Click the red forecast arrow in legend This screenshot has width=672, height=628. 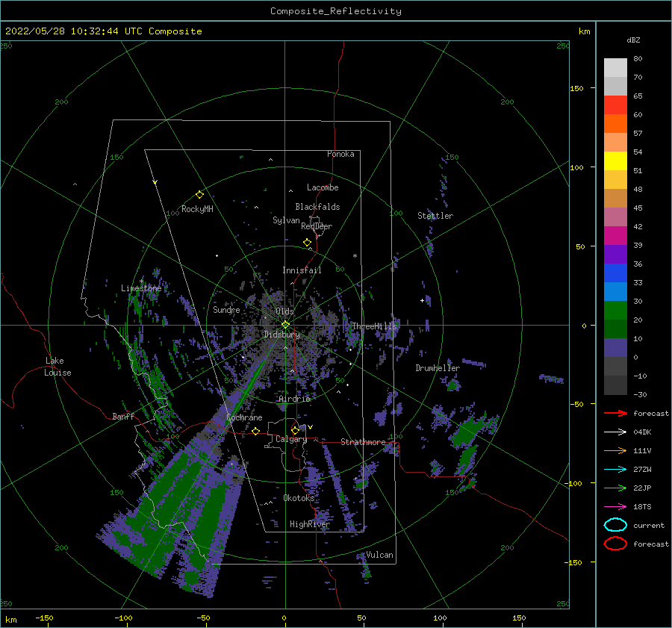(x=615, y=413)
